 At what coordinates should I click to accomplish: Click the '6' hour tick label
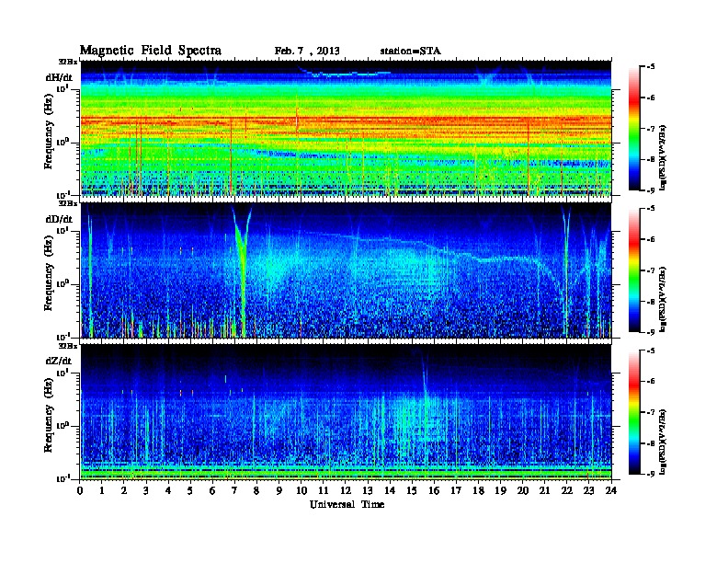(212, 490)
